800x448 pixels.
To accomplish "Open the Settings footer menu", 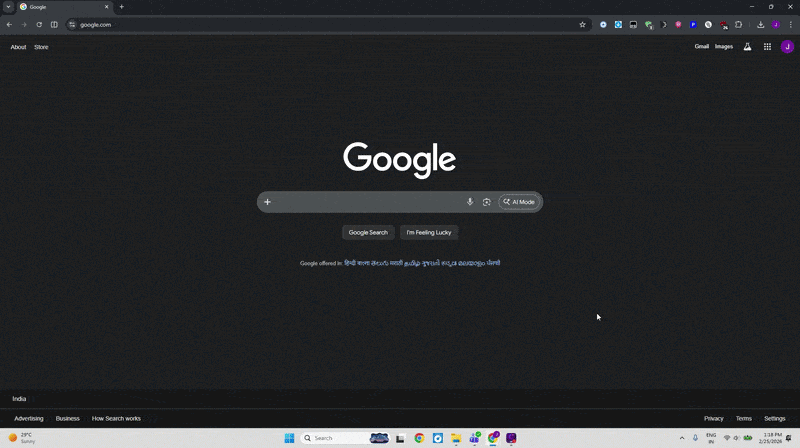I will click(774, 418).
